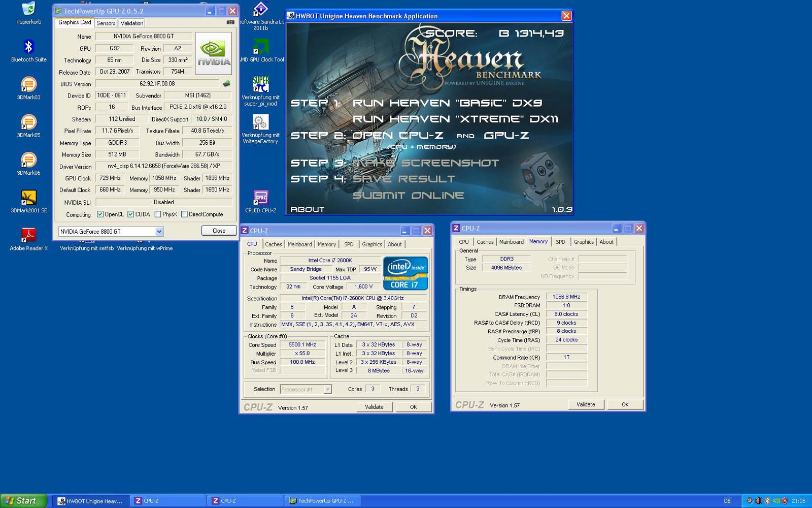The width and height of the screenshot is (812, 508).
Task: Select the 3DMark2001 SE desktop icon
Action: pyautogui.click(x=29, y=198)
